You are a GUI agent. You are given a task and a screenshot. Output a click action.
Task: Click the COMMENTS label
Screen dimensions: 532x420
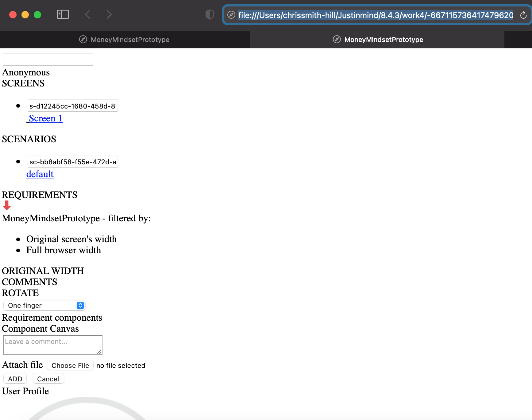point(29,282)
